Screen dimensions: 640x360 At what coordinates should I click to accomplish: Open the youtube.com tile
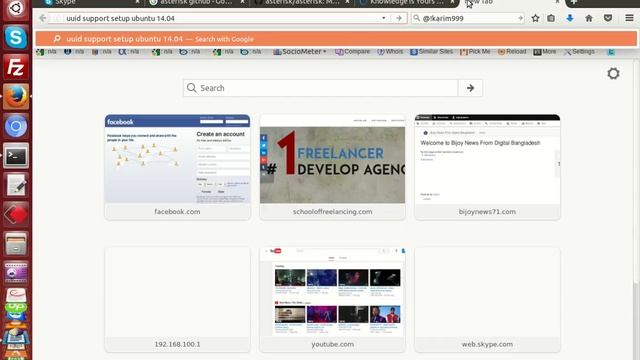pyautogui.click(x=332, y=299)
